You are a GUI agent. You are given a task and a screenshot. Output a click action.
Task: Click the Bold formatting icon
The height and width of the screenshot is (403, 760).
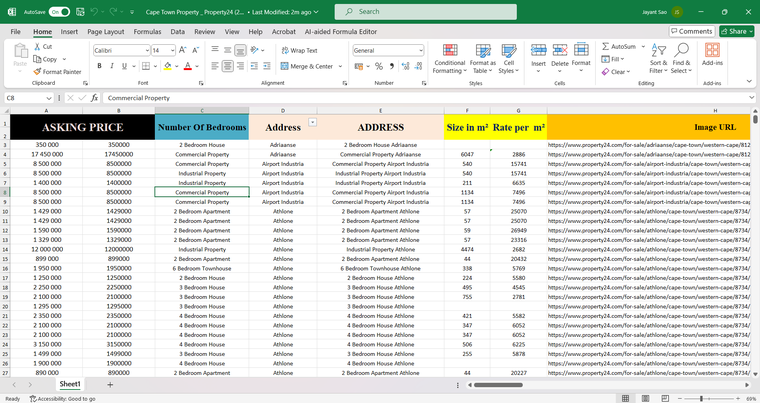pyautogui.click(x=99, y=66)
